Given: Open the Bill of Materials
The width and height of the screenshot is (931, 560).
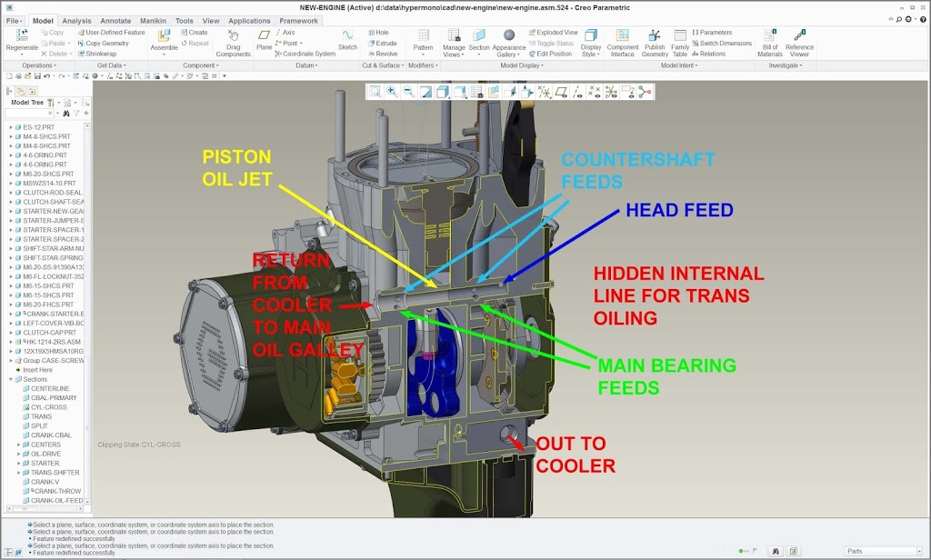Looking at the screenshot, I should [x=769, y=36].
